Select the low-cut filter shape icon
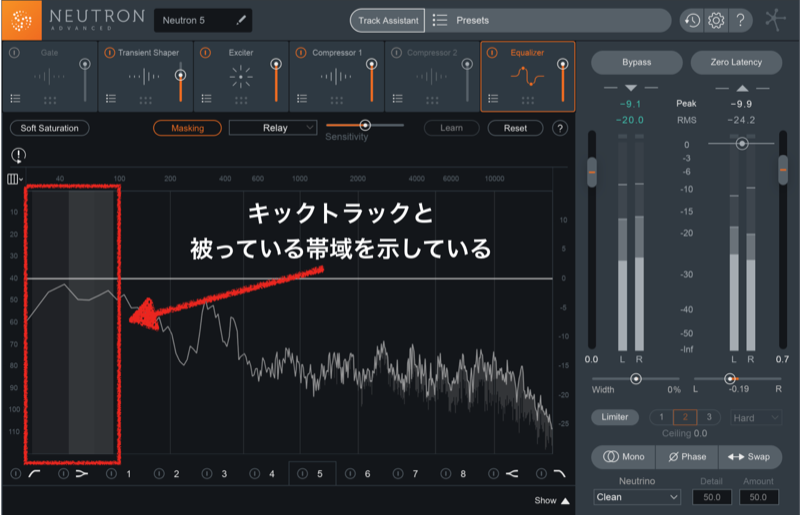800x515 pixels. 34,474
